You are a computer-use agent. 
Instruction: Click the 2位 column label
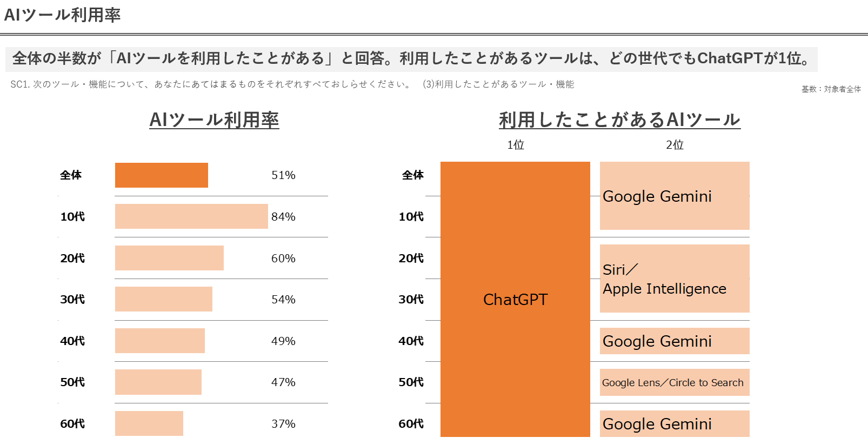click(x=675, y=145)
